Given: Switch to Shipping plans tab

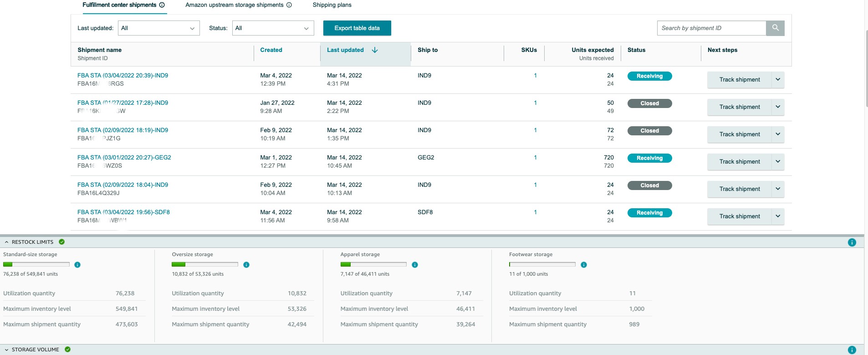Looking at the screenshot, I should (x=332, y=5).
